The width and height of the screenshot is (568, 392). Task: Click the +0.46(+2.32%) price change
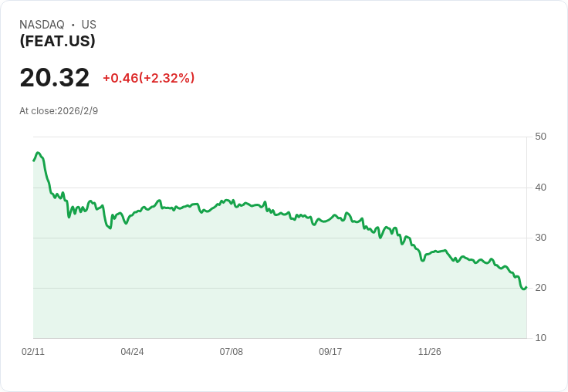tap(148, 78)
